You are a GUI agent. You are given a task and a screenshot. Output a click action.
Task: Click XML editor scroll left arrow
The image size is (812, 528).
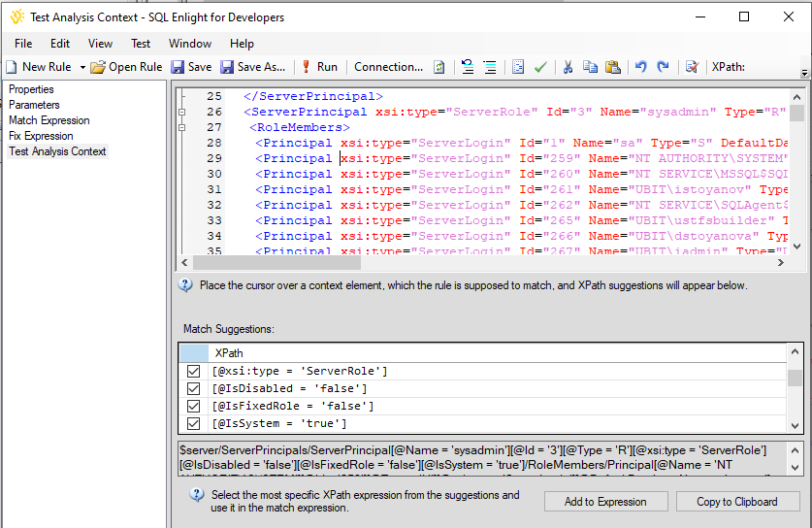(x=185, y=263)
